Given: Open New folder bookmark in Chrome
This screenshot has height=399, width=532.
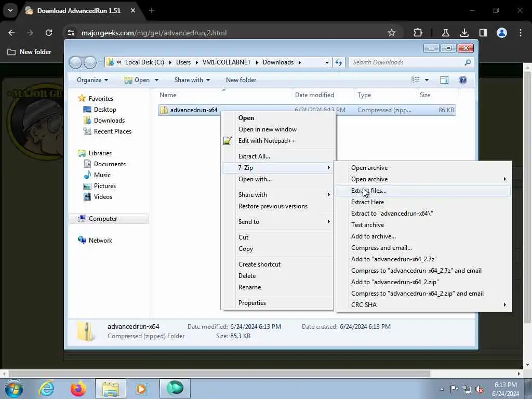Looking at the screenshot, I should click(30, 52).
